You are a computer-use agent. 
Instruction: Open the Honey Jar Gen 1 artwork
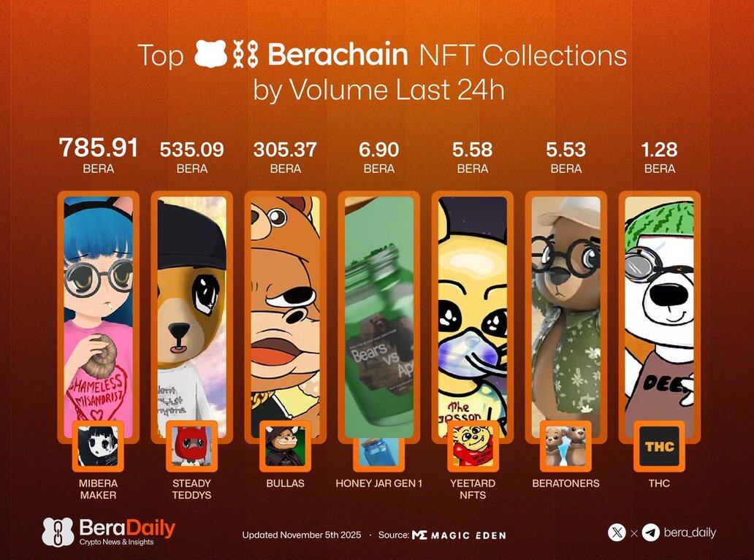click(378, 307)
